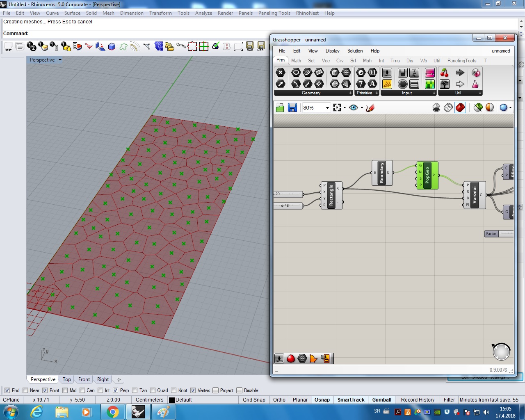Expand the Primitive group panel

(x=377, y=93)
